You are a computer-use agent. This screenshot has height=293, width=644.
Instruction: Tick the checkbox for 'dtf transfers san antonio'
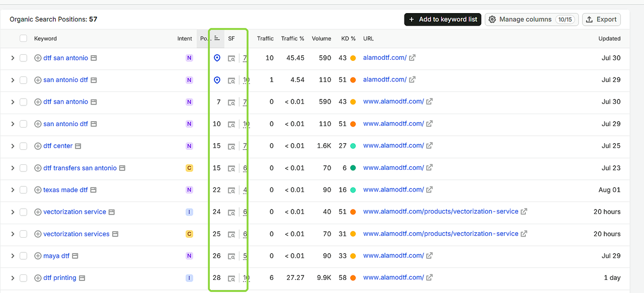point(23,168)
